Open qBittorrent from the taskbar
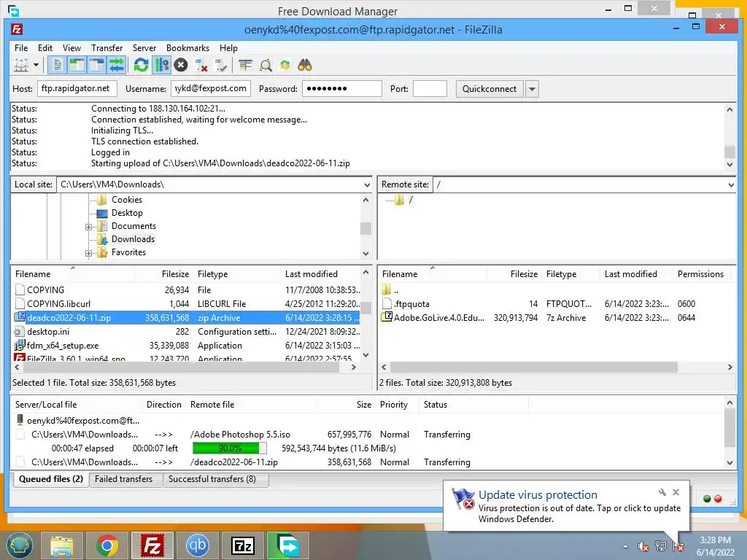This screenshot has width=747, height=560. 197,545
